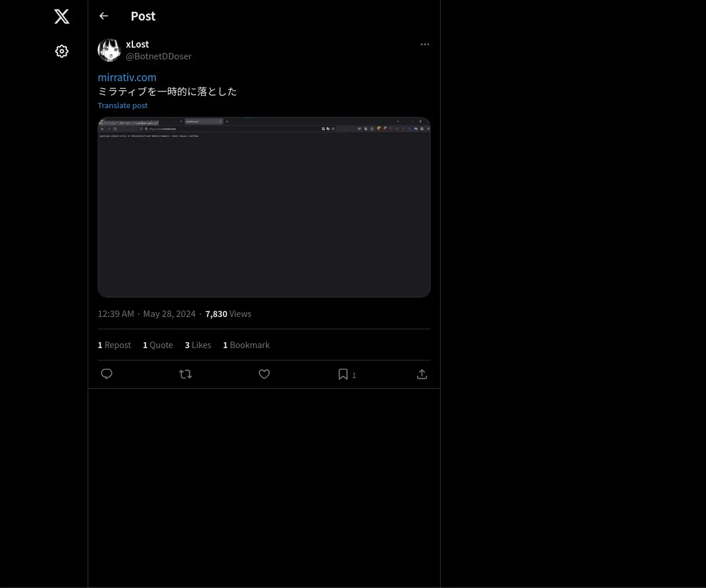This screenshot has width=706, height=588.
Task: Share the post with share icon
Action: (422, 374)
